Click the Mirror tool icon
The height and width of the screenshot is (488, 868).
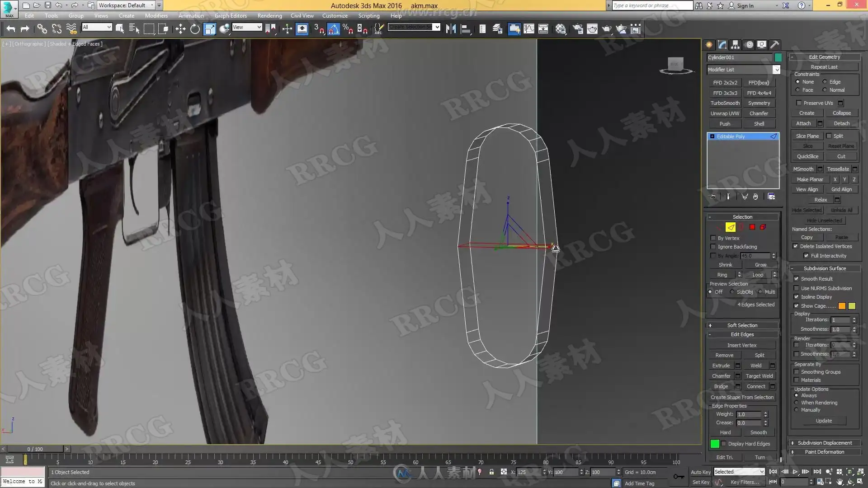pyautogui.click(x=451, y=29)
